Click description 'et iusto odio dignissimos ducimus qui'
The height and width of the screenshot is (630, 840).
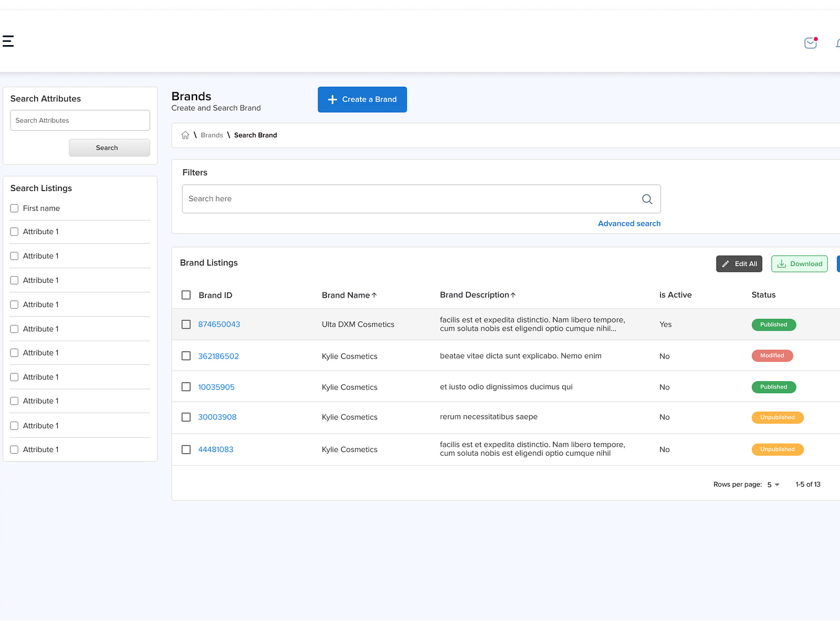[506, 387]
